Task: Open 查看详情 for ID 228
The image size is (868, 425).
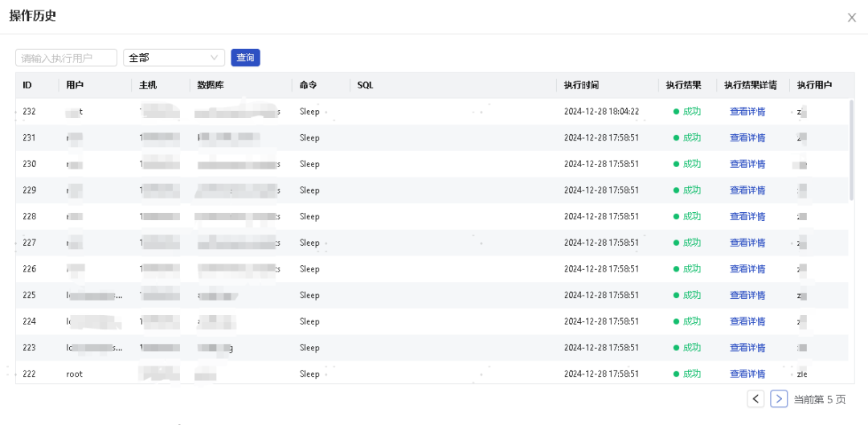Action: [x=747, y=216]
